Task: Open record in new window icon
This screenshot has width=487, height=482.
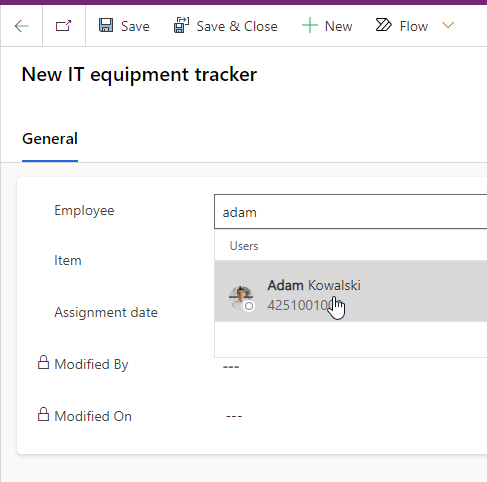Action: [63, 26]
